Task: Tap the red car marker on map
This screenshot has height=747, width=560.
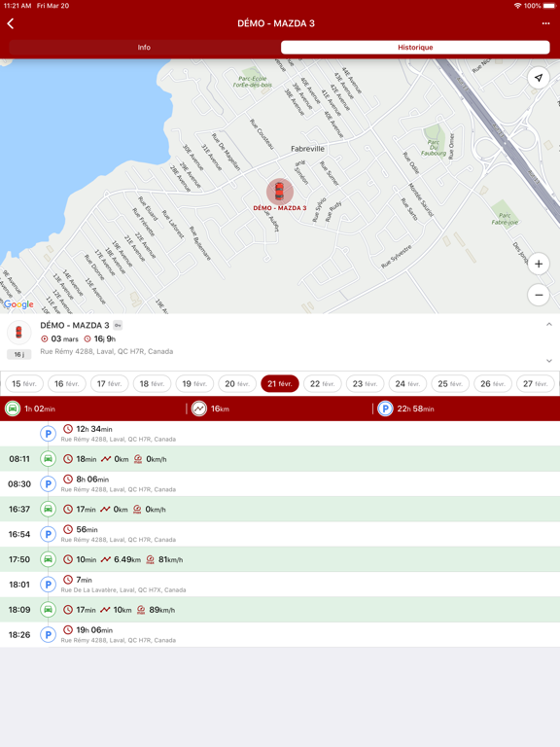Action: pyautogui.click(x=280, y=192)
